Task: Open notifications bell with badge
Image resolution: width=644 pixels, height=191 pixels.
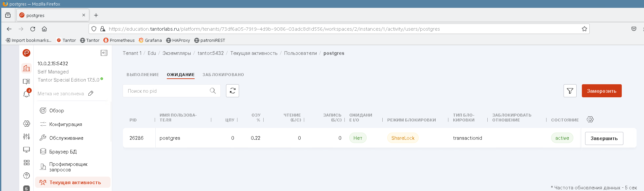Action: 26,94
